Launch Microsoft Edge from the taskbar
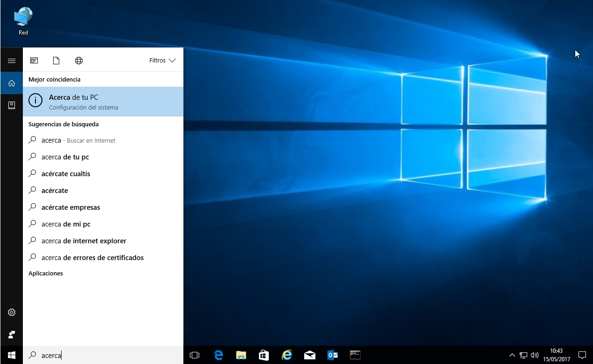The image size is (593, 364). pos(218,355)
